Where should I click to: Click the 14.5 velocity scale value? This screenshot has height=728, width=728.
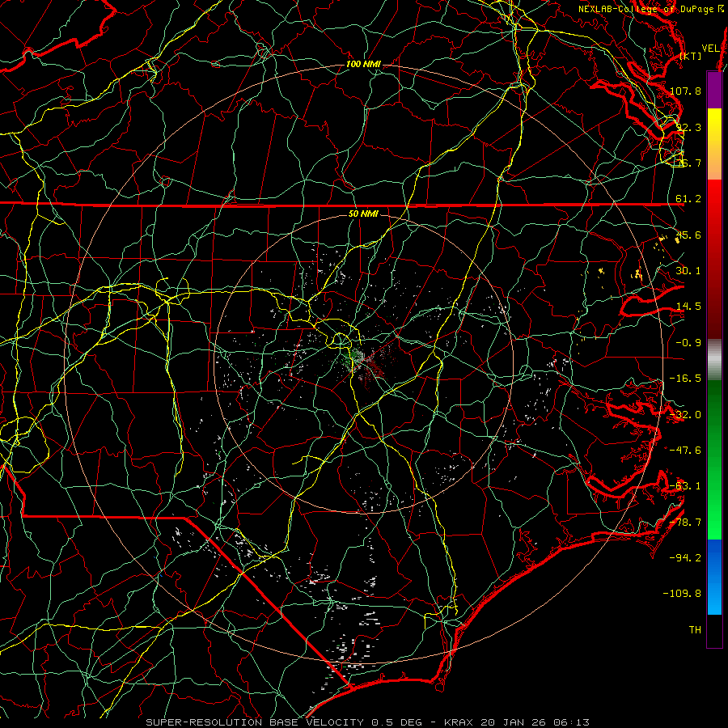[688, 307]
